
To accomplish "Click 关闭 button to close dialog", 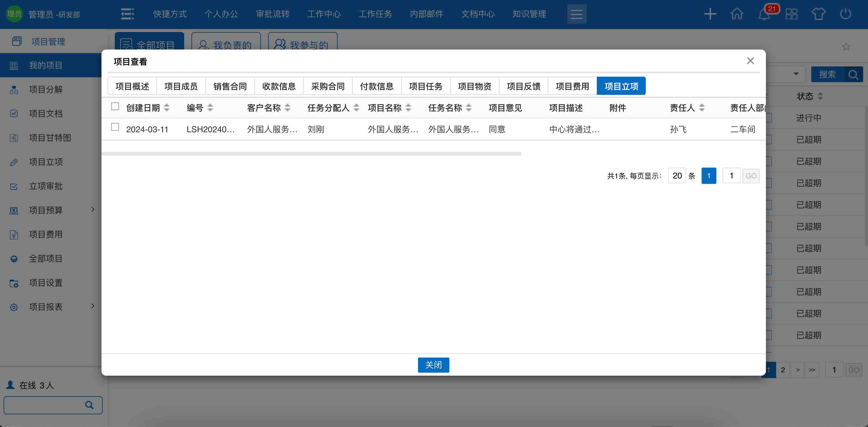I will [x=433, y=364].
